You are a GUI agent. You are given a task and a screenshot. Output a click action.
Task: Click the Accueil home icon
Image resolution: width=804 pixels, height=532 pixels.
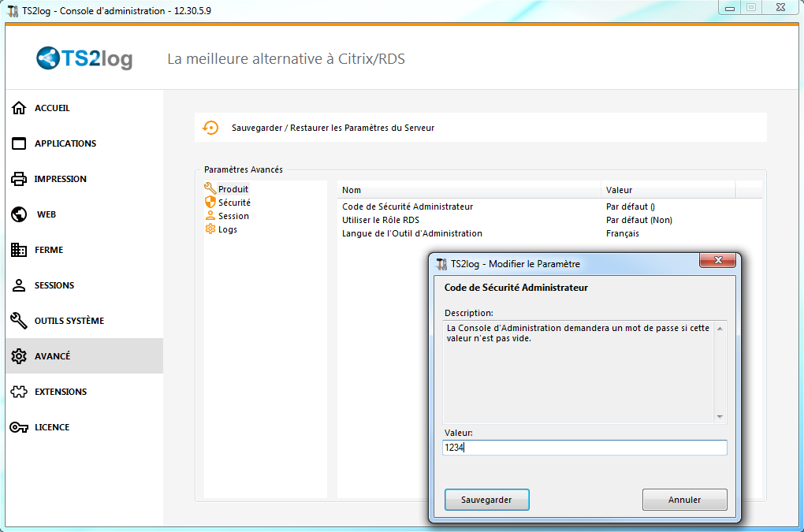coord(19,108)
